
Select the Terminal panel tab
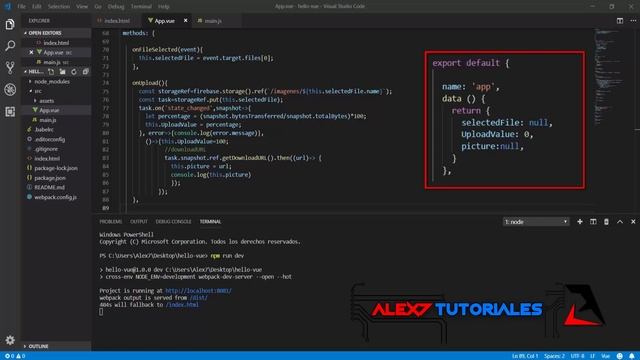[x=210, y=222]
